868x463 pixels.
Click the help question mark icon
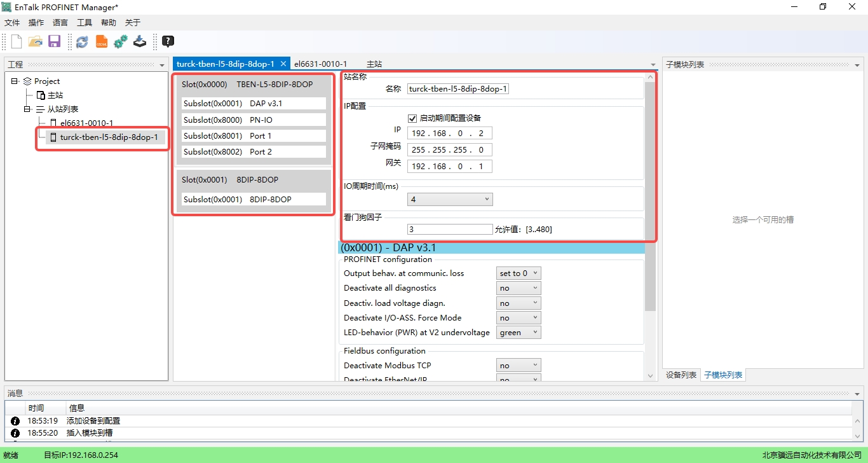(x=168, y=42)
